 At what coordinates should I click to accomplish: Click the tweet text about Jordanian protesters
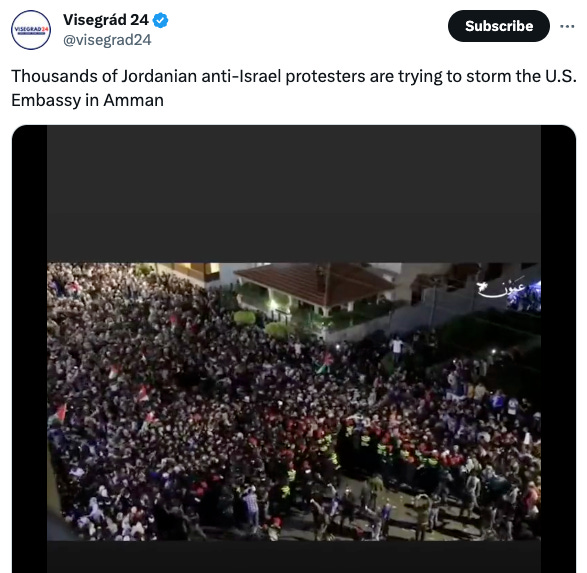(294, 88)
